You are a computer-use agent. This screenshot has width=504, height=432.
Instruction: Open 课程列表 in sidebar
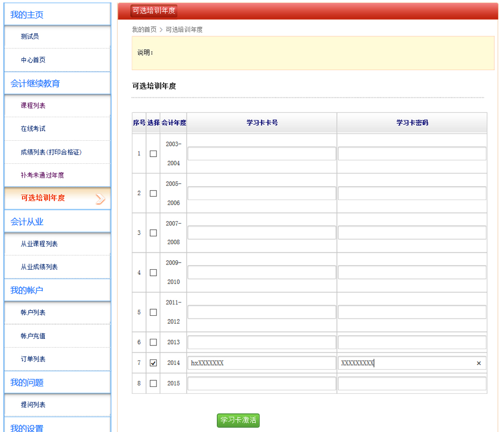coord(33,106)
